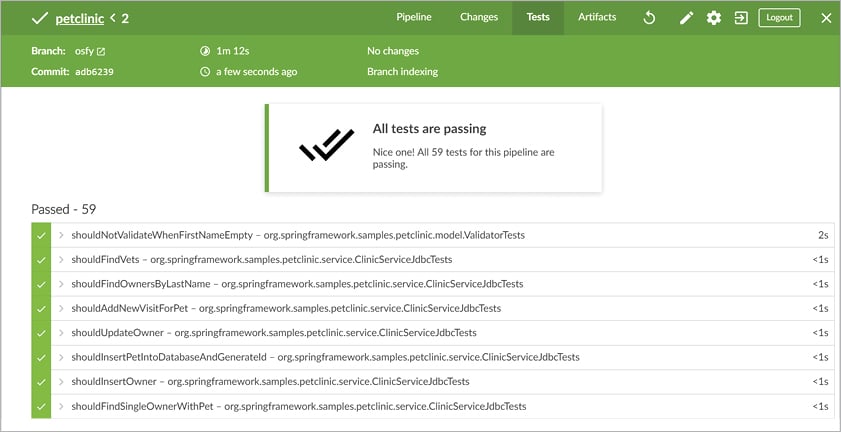Open the pipeline editor pencil icon

pos(686,18)
